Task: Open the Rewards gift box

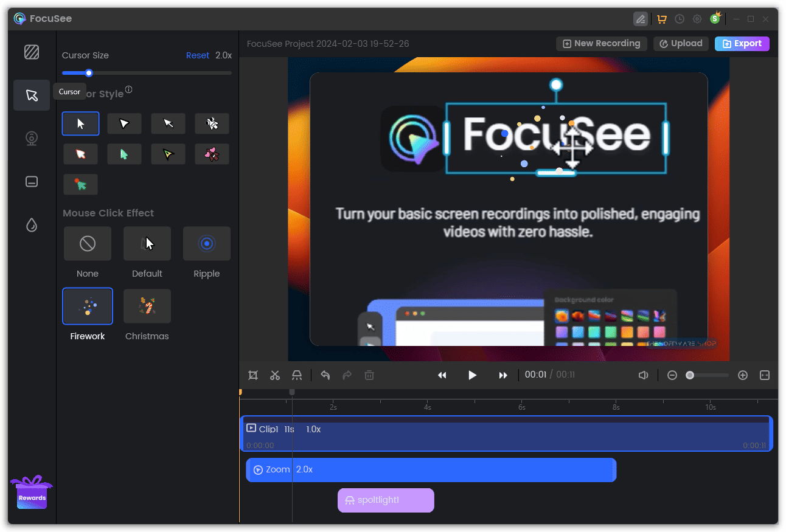Action: (x=32, y=492)
